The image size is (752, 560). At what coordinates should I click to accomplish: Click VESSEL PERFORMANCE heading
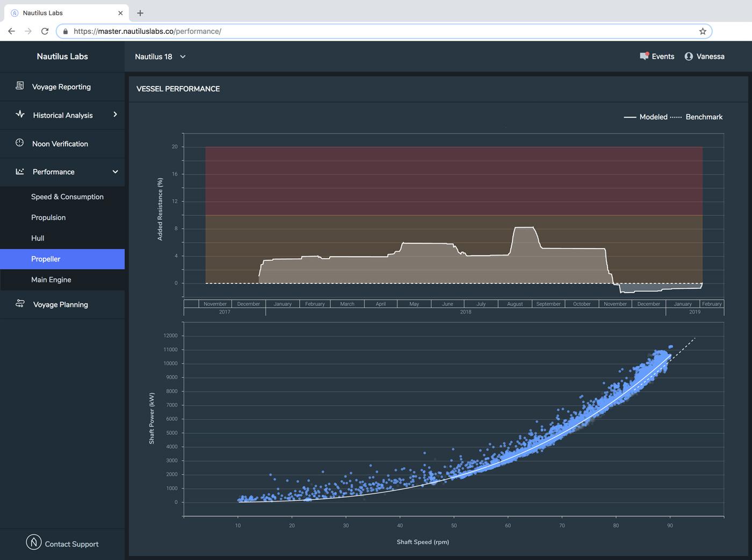(x=178, y=89)
